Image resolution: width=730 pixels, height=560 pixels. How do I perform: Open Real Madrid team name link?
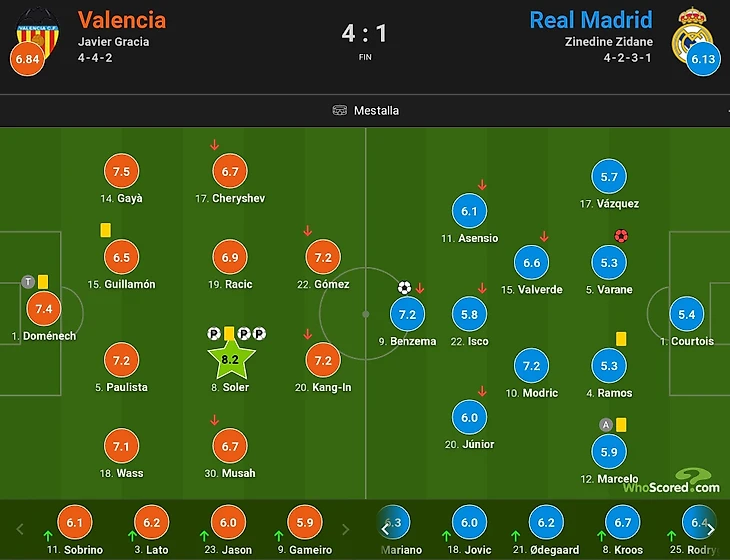(591, 20)
